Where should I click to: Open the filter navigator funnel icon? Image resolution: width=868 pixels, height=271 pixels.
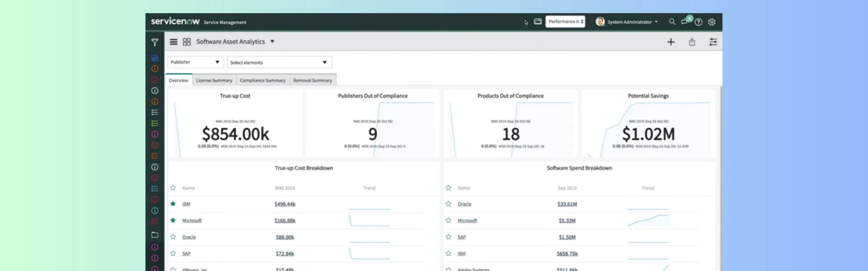coord(155,42)
